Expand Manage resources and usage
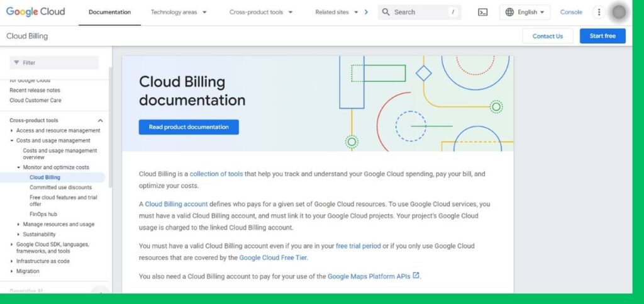Image resolution: width=644 pixels, height=304 pixels. [x=18, y=224]
